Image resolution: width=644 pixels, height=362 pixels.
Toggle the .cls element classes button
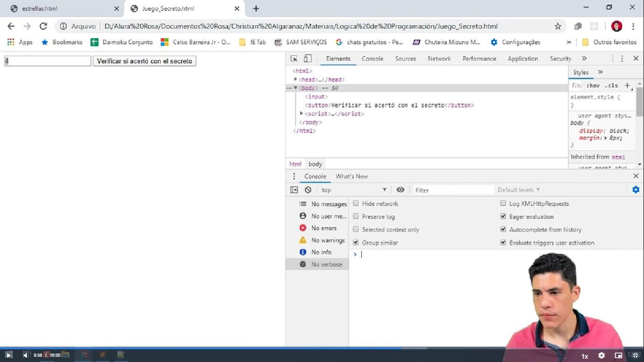pos(611,86)
